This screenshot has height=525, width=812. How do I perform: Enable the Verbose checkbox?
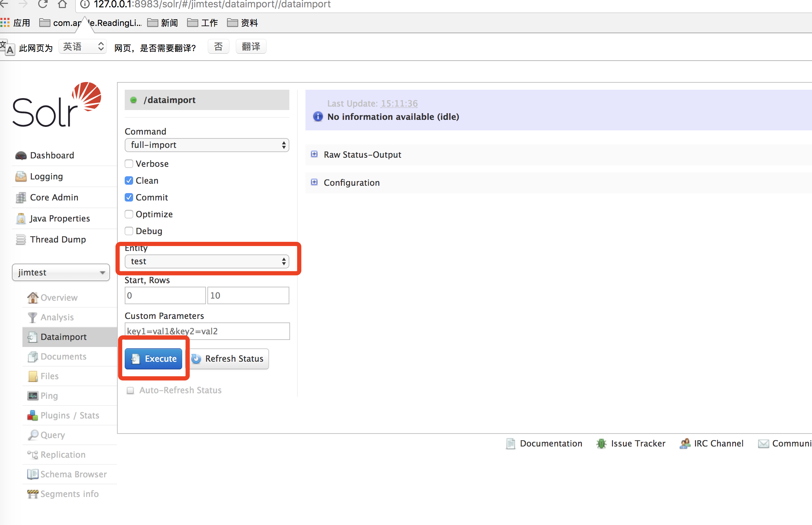tap(129, 164)
